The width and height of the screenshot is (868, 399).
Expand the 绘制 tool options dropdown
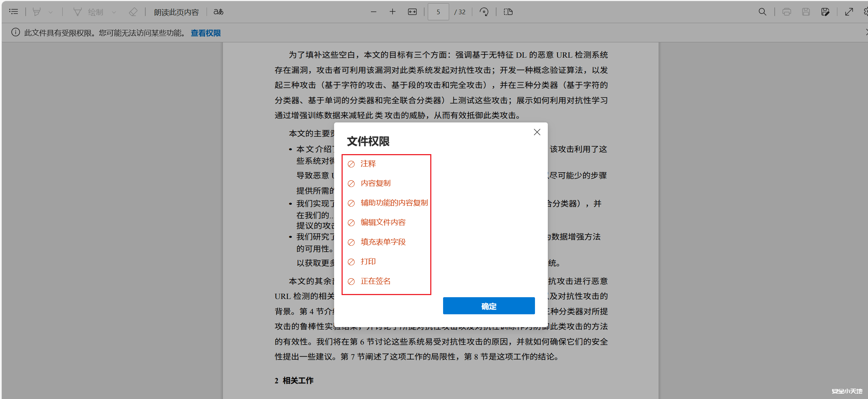pyautogui.click(x=114, y=12)
